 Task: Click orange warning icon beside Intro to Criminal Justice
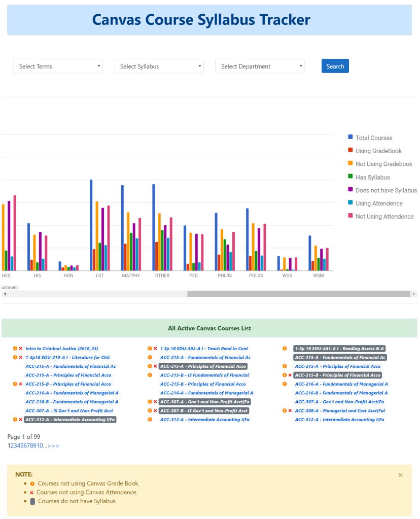point(15,349)
